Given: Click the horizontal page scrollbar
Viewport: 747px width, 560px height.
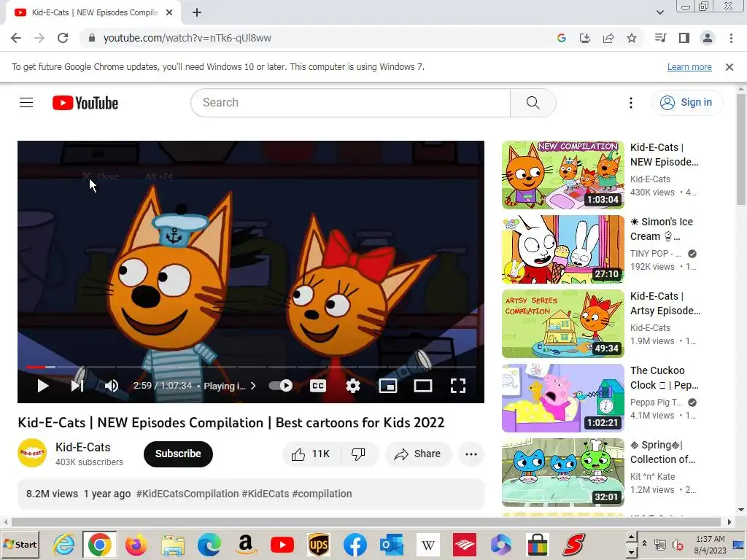Looking at the screenshot, I should (368, 522).
